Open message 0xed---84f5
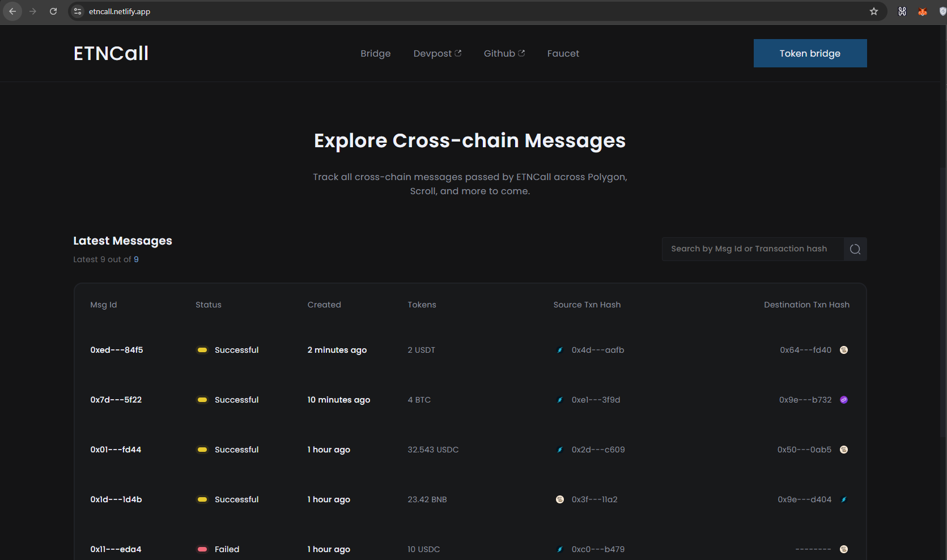The image size is (947, 560). (117, 350)
